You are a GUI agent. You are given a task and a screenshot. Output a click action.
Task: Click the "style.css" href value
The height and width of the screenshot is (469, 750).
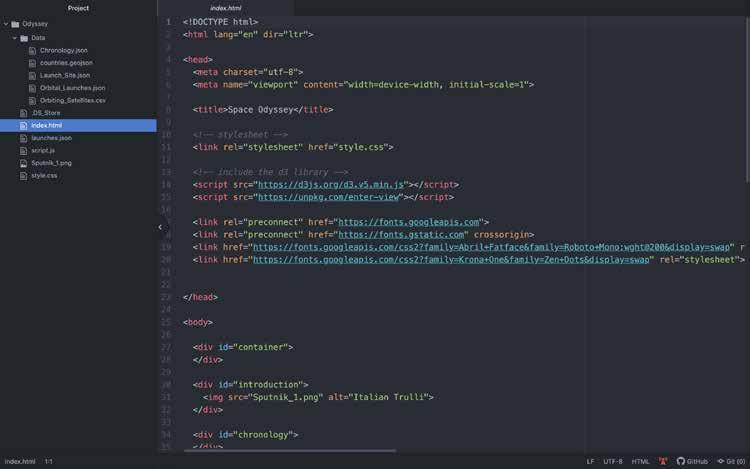coord(361,147)
